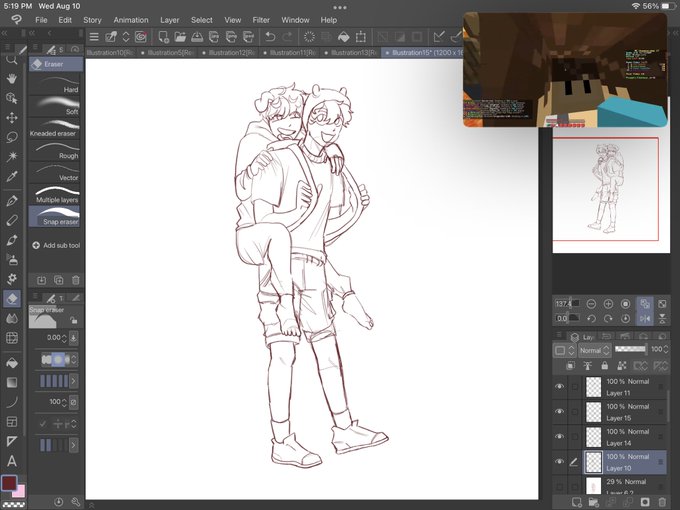680x510 pixels.
Task: Hide Layer 11 with its eye icon
Action: [559, 386]
